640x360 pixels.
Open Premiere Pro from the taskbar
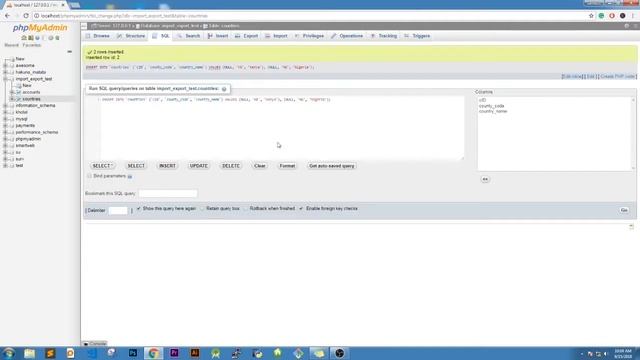(174, 353)
